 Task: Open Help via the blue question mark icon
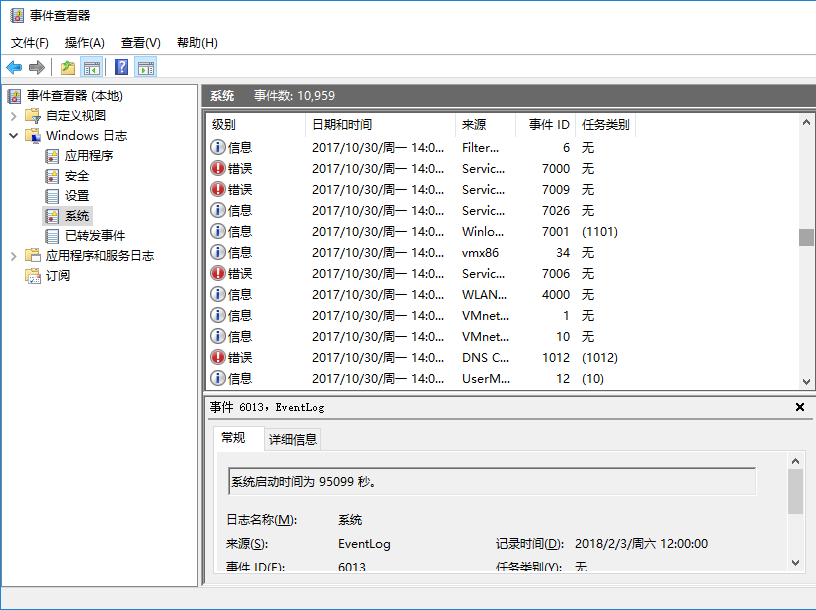[121, 67]
